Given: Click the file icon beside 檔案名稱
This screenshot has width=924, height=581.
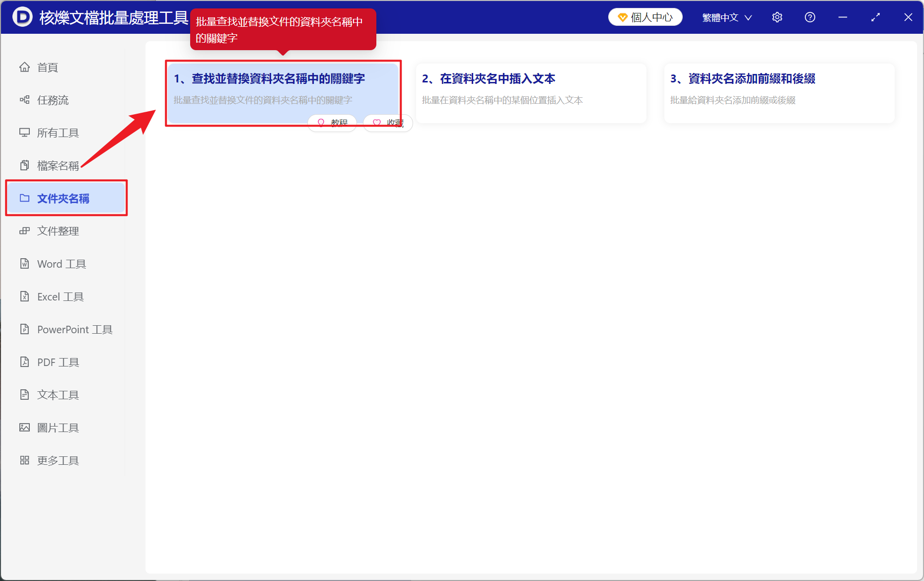Looking at the screenshot, I should [x=24, y=165].
